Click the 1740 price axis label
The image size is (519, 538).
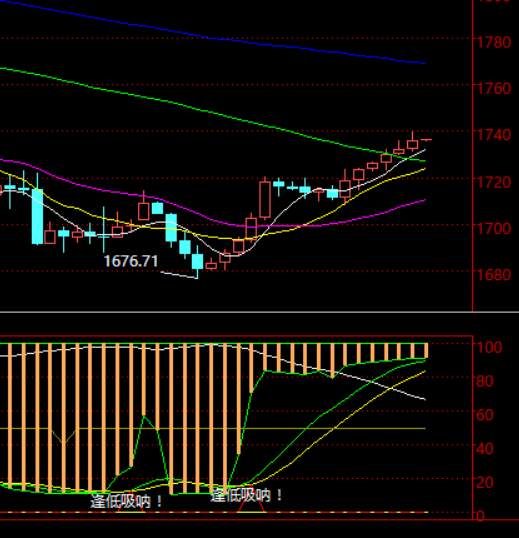pyautogui.click(x=494, y=135)
